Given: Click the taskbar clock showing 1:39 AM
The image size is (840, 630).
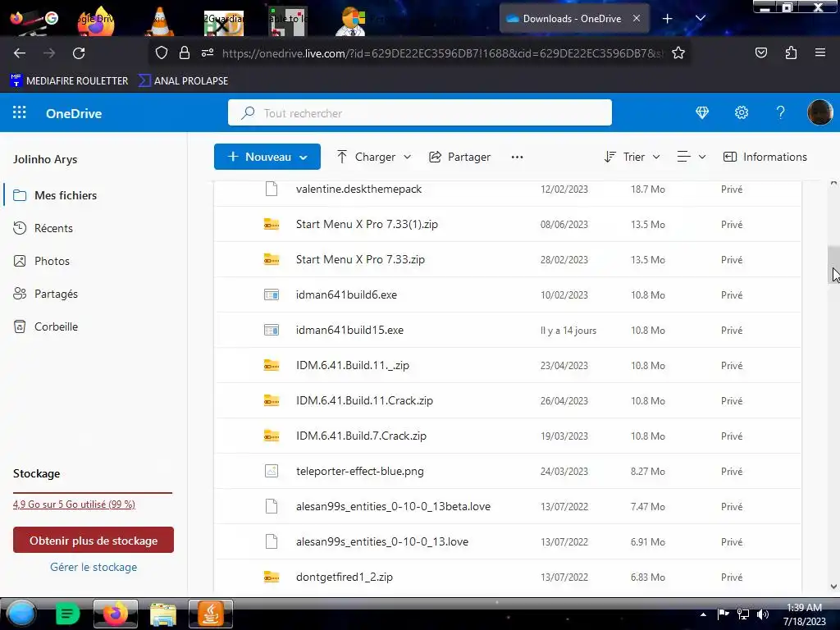Looking at the screenshot, I should click(804, 614).
